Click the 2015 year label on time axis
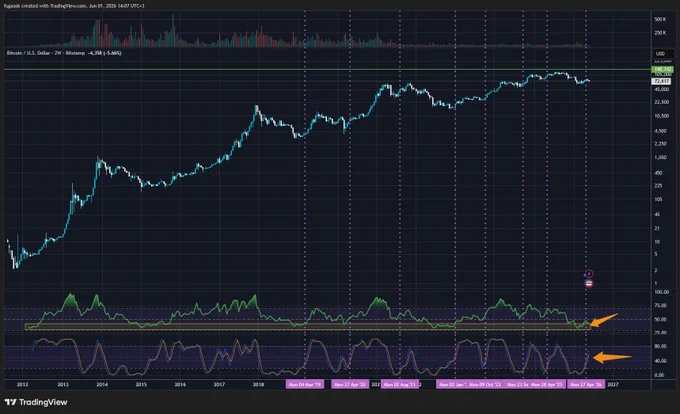The image size is (680, 414). (x=141, y=385)
